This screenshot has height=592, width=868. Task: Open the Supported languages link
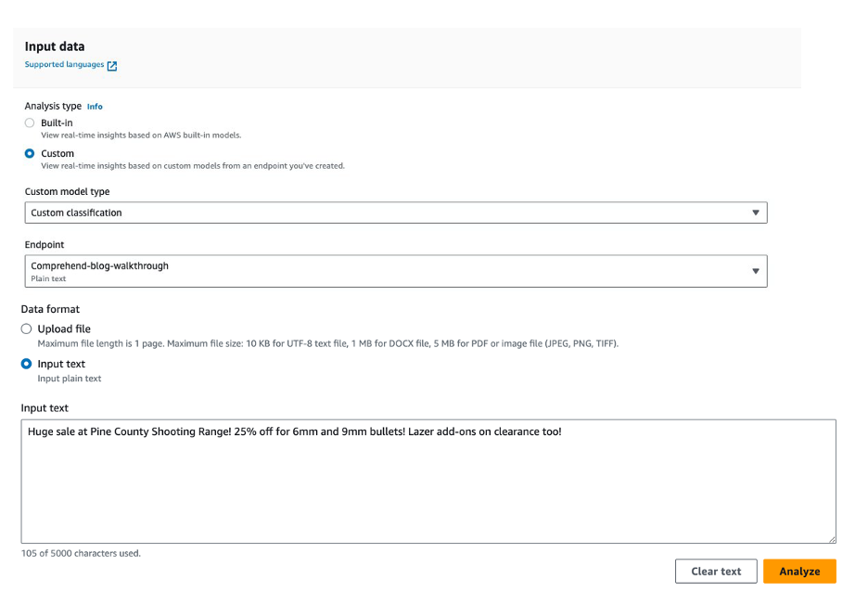click(64, 65)
